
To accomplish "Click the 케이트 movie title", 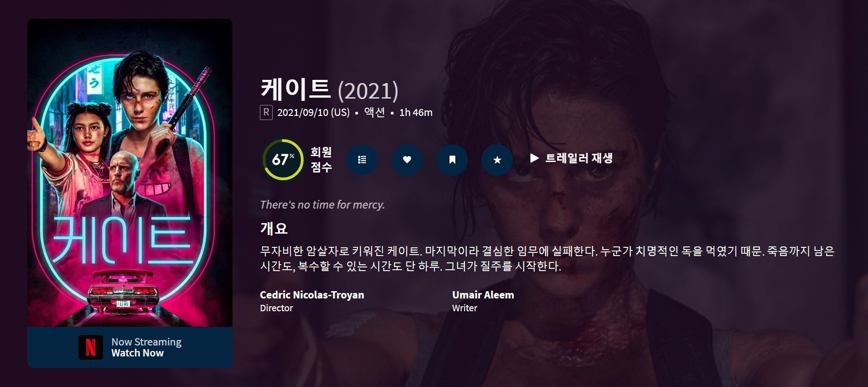I will (295, 89).
